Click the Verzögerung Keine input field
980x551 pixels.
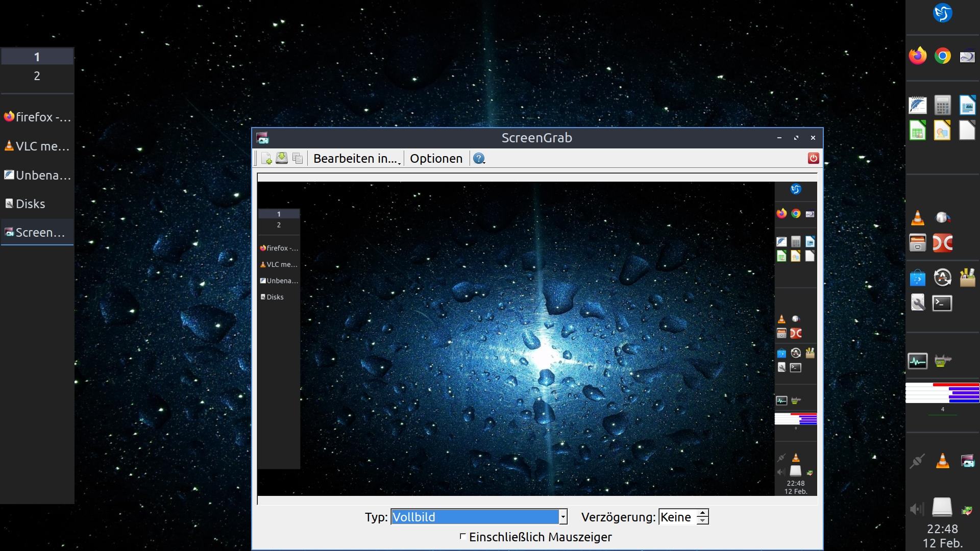pyautogui.click(x=677, y=517)
